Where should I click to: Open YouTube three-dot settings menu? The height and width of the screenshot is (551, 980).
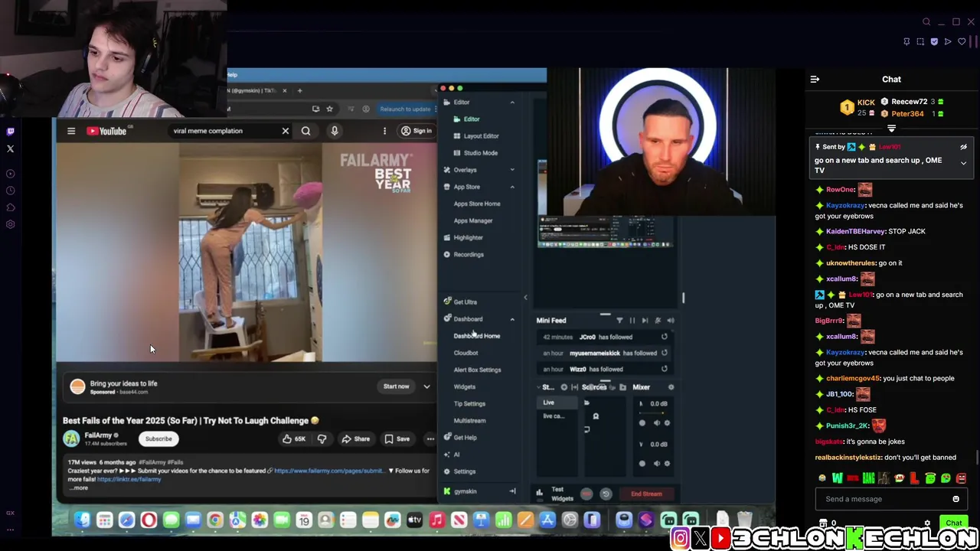[x=384, y=131]
